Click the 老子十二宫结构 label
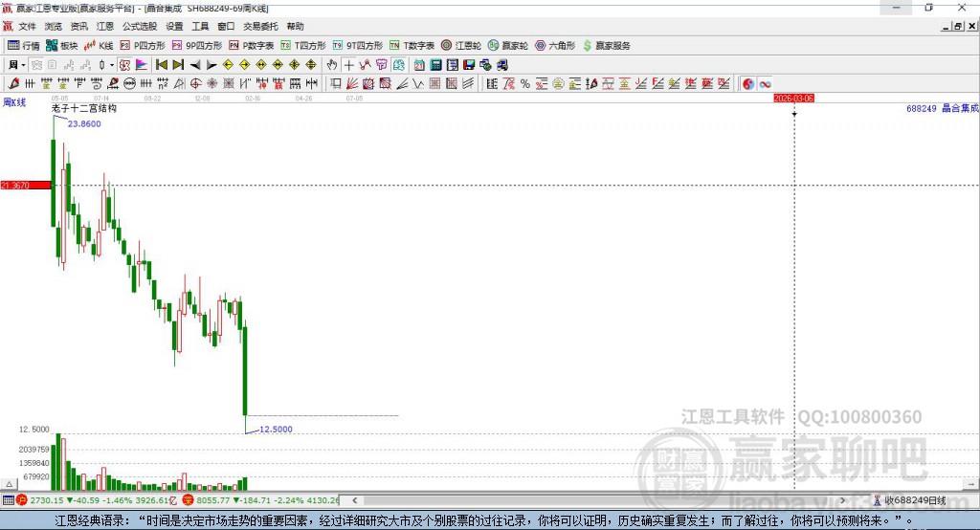 tap(84, 108)
